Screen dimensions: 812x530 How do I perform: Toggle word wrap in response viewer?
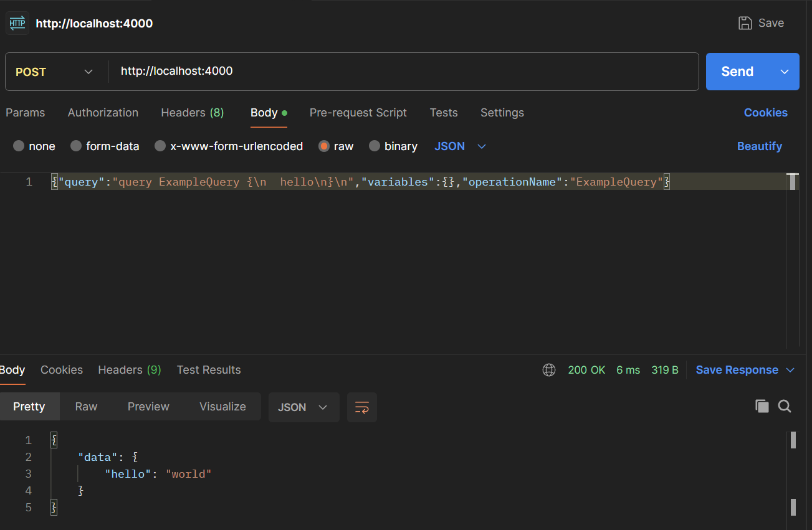click(362, 407)
